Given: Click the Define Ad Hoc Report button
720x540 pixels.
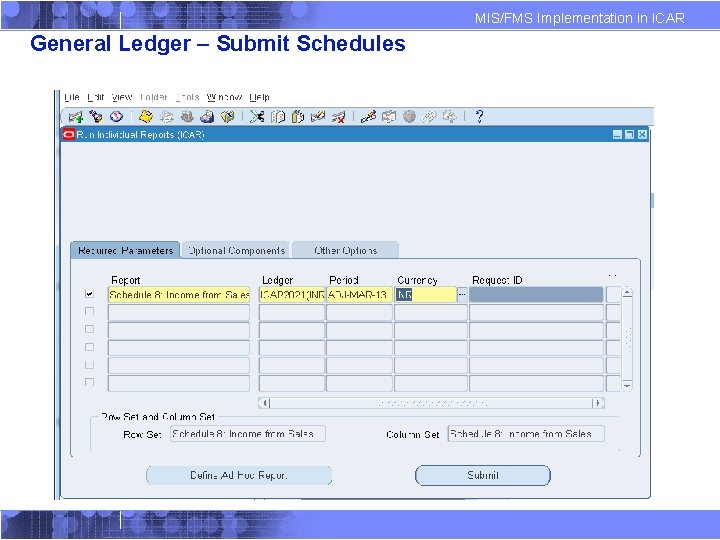Looking at the screenshot, I should [239, 475].
